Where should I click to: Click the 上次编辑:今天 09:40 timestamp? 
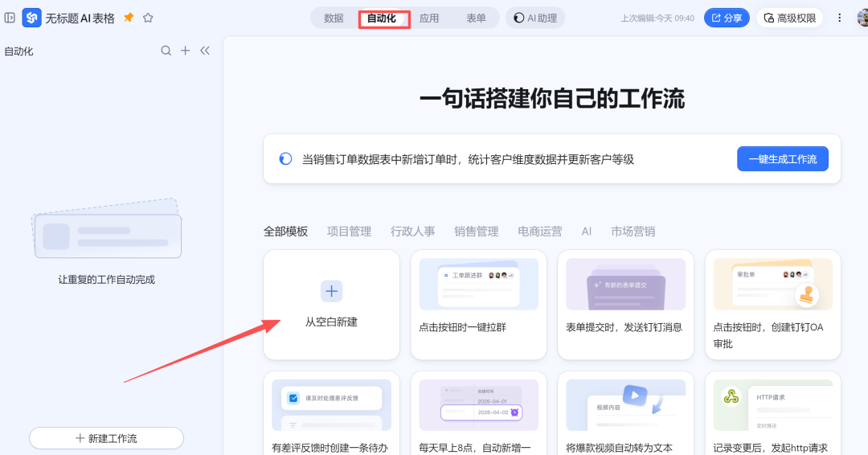[x=657, y=18]
